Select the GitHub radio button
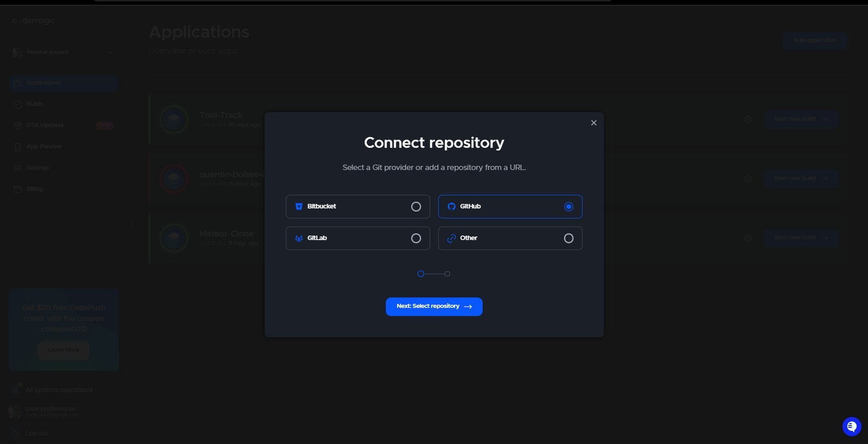The height and width of the screenshot is (444, 868). 569,207
